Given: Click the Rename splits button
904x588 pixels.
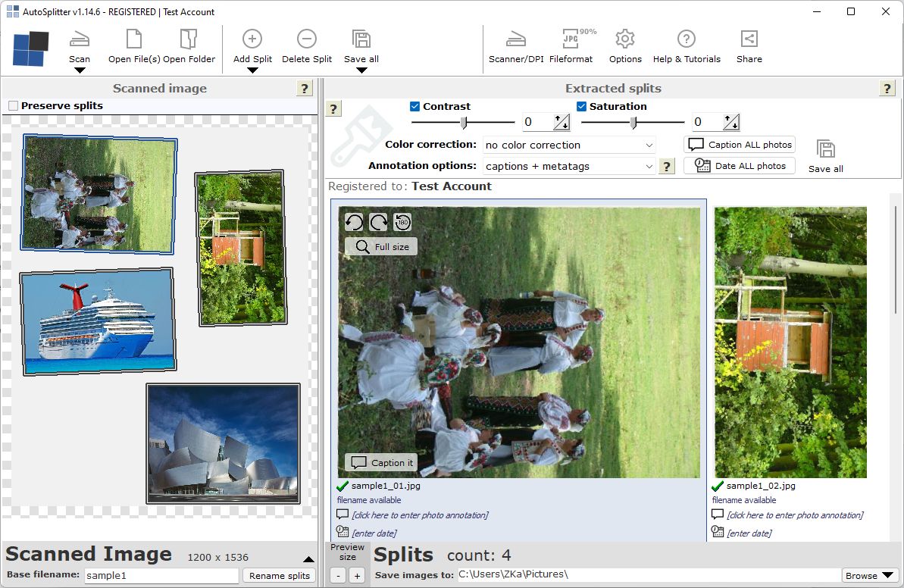Looking at the screenshot, I should coord(279,575).
